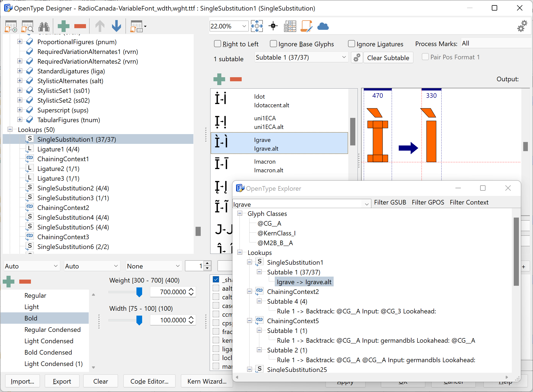Add substitution with green plus above list
Viewport: 533px width, 392px height.
(x=219, y=79)
